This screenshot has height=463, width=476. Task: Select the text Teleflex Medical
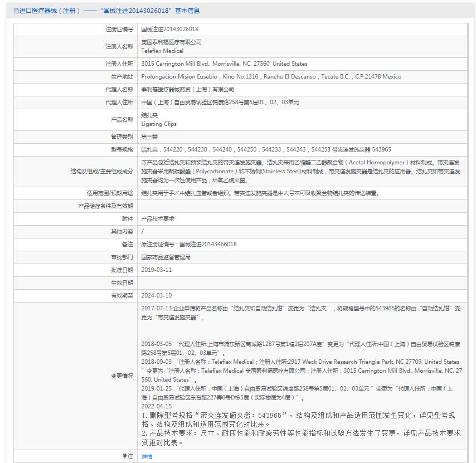point(162,51)
